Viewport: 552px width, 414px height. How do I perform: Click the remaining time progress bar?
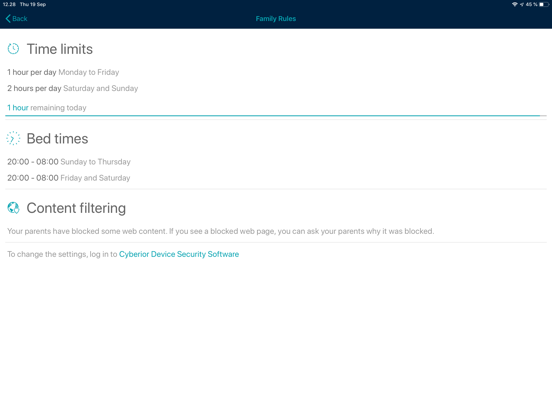coord(276,115)
